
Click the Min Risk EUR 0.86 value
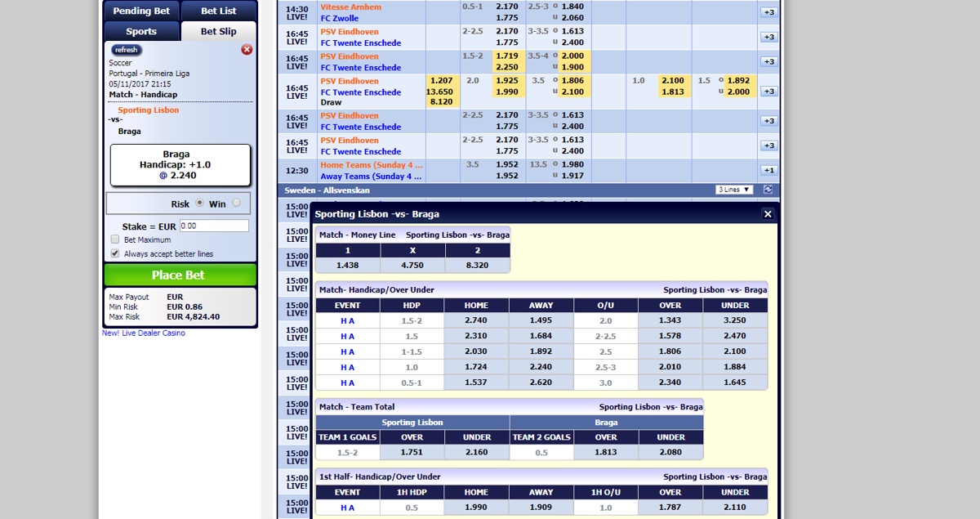(185, 306)
